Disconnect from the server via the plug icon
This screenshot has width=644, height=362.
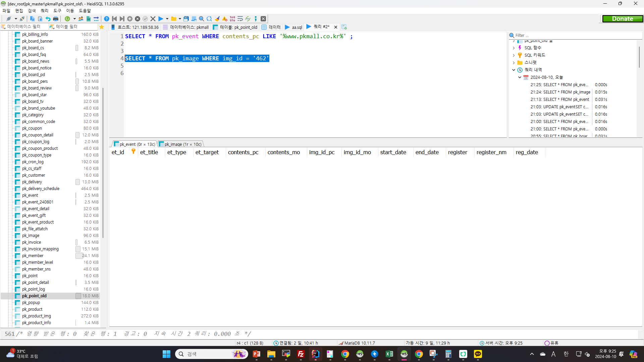tap(22, 19)
